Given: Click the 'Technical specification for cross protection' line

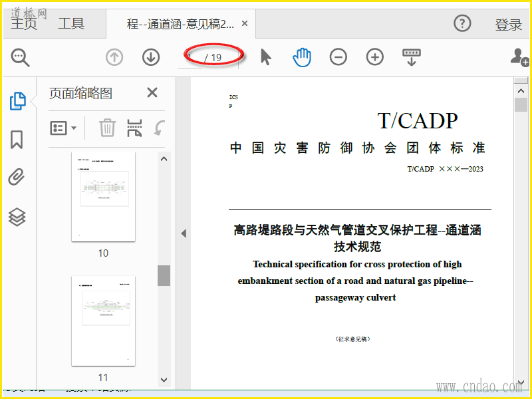Looking at the screenshot, I should 357,264.
